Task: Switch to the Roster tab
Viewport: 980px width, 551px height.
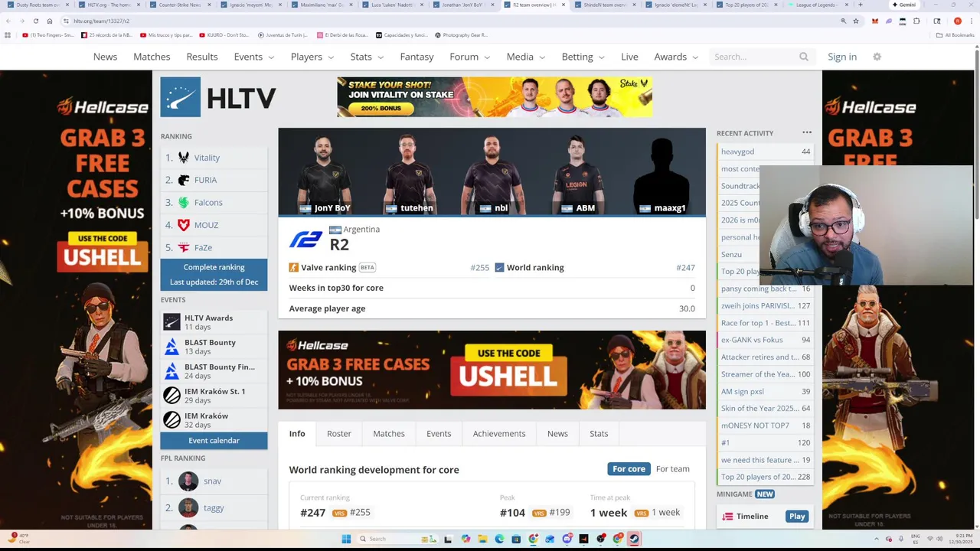Action: tap(339, 434)
